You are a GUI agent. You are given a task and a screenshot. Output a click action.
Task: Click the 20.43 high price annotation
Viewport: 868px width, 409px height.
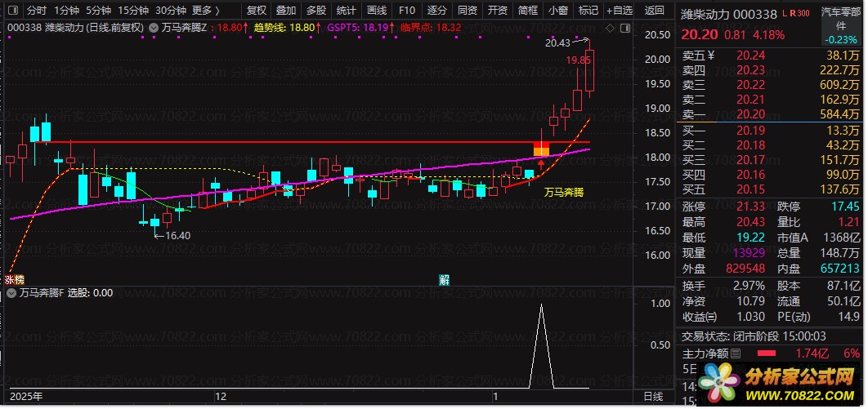(x=557, y=42)
